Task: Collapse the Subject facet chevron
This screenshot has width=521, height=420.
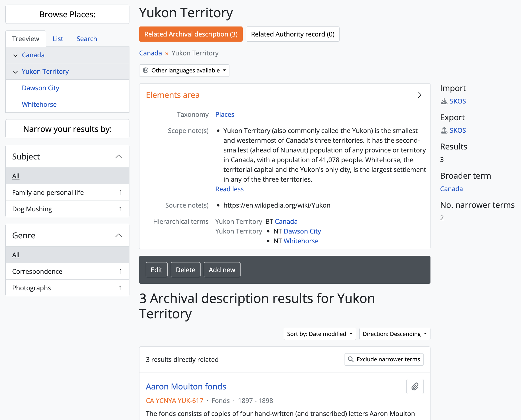Action: (118, 156)
